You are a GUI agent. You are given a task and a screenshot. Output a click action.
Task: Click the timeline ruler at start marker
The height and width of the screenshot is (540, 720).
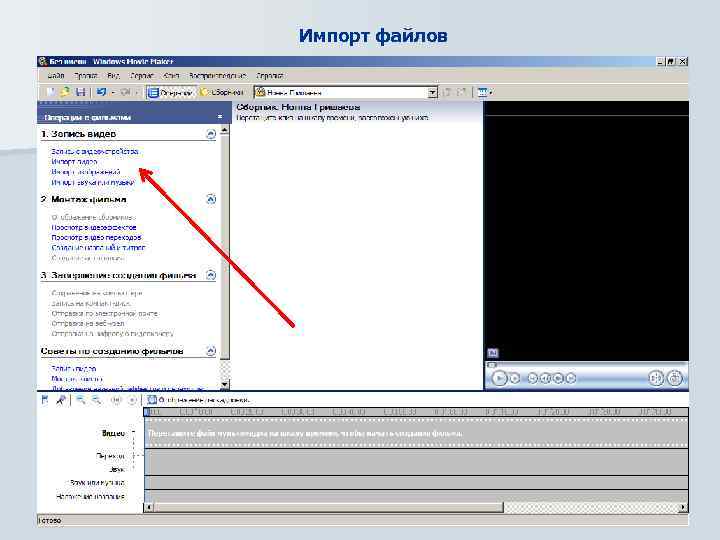[x=147, y=412]
